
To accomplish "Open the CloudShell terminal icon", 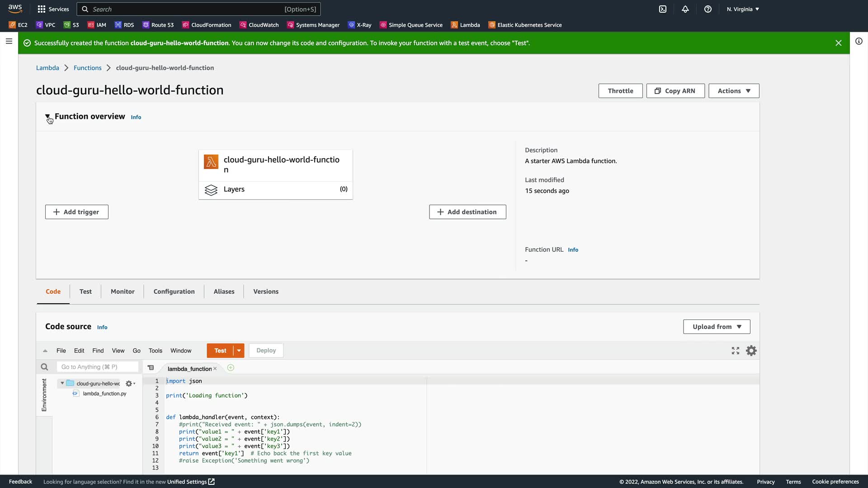I will pyautogui.click(x=663, y=9).
